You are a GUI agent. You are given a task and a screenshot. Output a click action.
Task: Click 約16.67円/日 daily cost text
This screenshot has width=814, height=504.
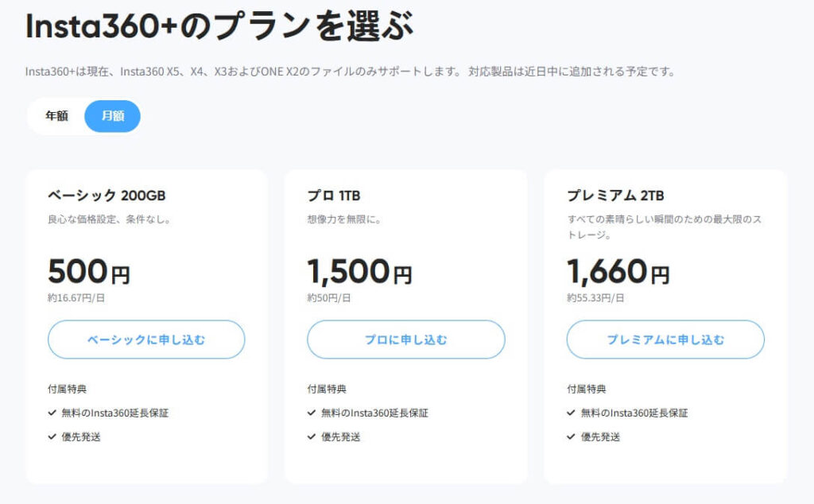[x=76, y=298]
